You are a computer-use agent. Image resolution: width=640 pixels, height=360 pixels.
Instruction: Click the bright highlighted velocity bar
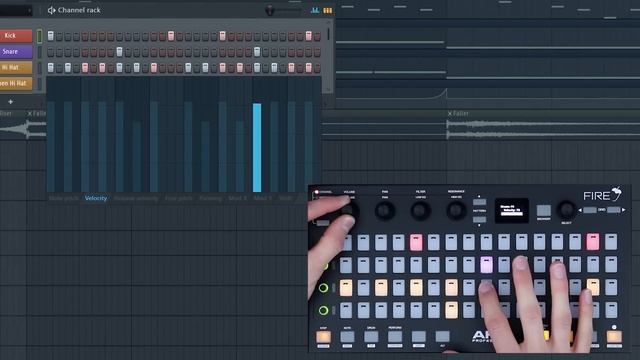257,148
